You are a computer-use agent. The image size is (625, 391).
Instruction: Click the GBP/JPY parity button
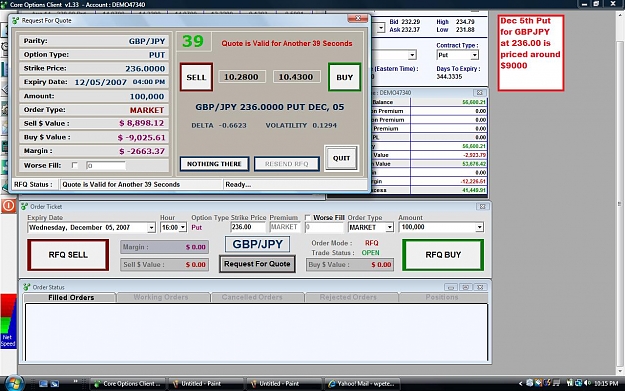click(x=257, y=244)
